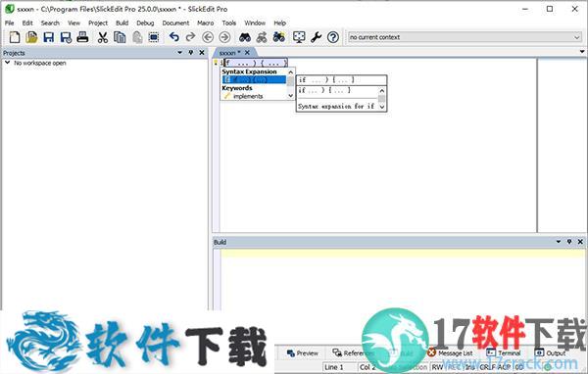This screenshot has width=588, height=374.
Task: Open the Tools menu
Action: (x=228, y=23)
